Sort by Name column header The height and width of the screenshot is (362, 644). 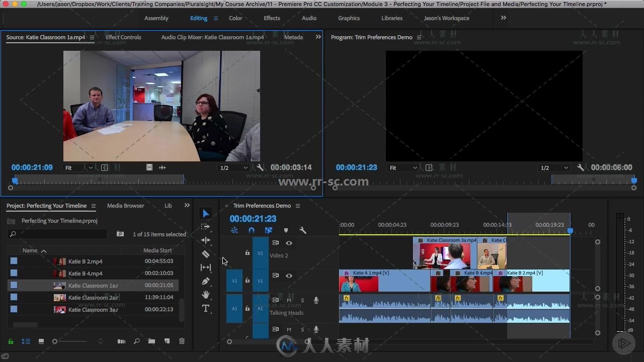pyautogui.click(x=30, y=250)
